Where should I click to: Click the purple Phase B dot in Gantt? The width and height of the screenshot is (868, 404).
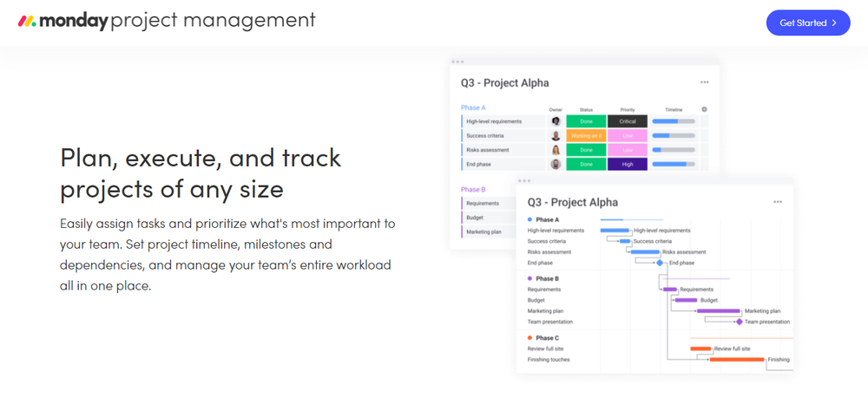(529, 278)
